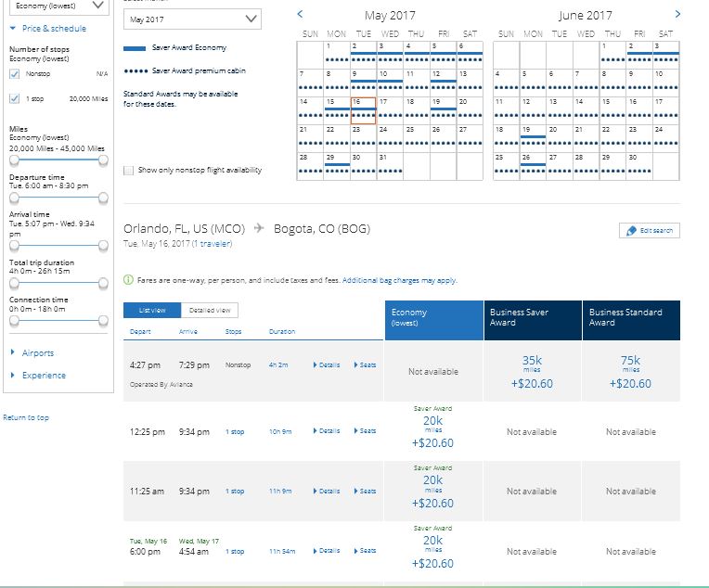Go to next month in calendar
The width and height of the screenshot is (709, 588).
click(x=677, y=14)
